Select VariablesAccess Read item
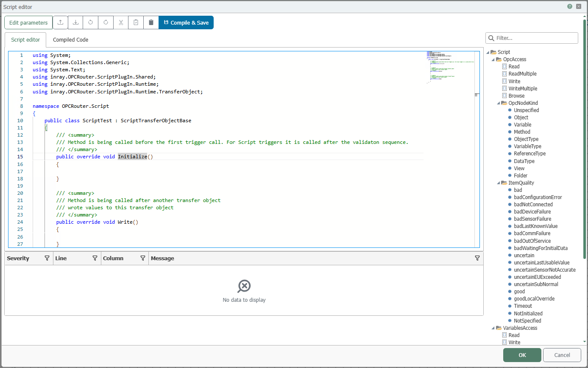The width and height of the screenshot is (588, 368). click(x=514, y=335)
